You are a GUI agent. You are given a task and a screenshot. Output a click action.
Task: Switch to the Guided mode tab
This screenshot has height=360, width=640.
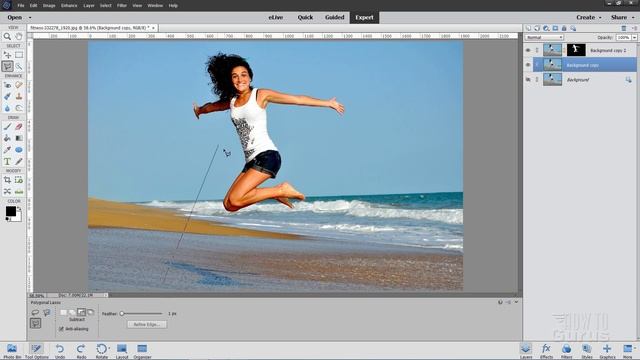click(x=335, y=17)
